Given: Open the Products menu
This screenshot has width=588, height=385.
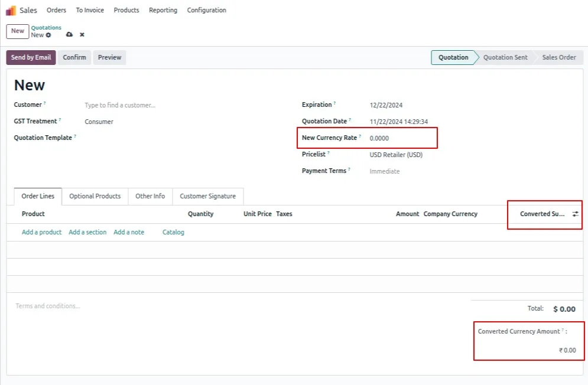Looking at the screenshot, I should [126, 10].
